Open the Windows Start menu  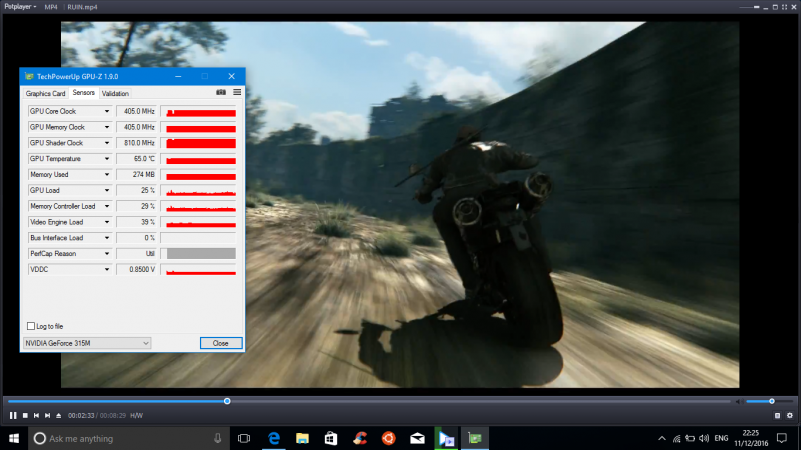point(14,438)
